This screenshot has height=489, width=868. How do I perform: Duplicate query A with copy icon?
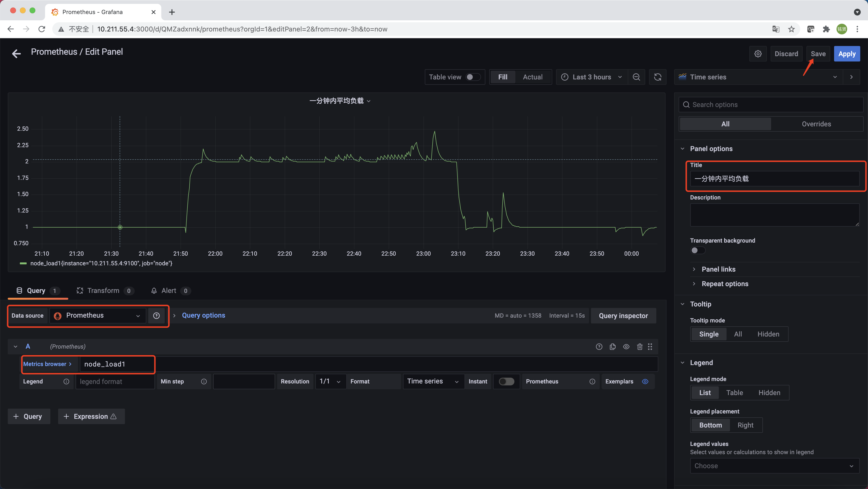612,347
